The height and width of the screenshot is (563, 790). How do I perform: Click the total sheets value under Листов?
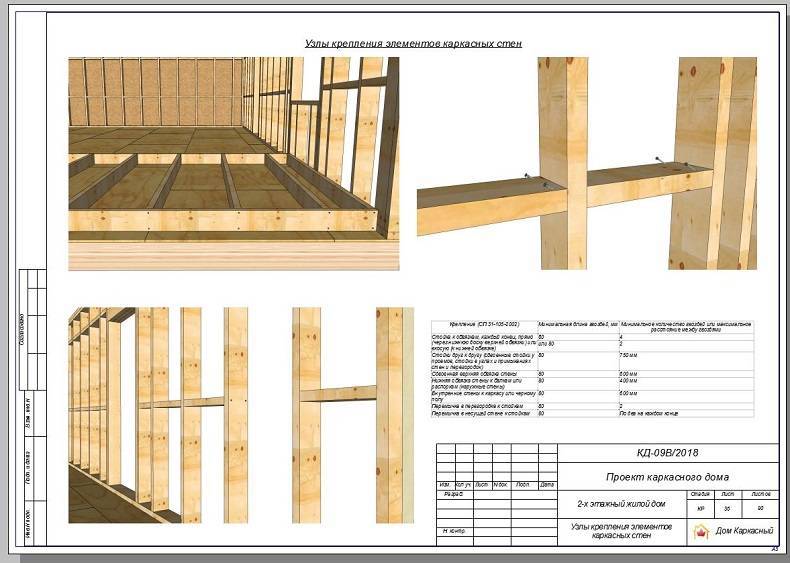coord(760,509)
